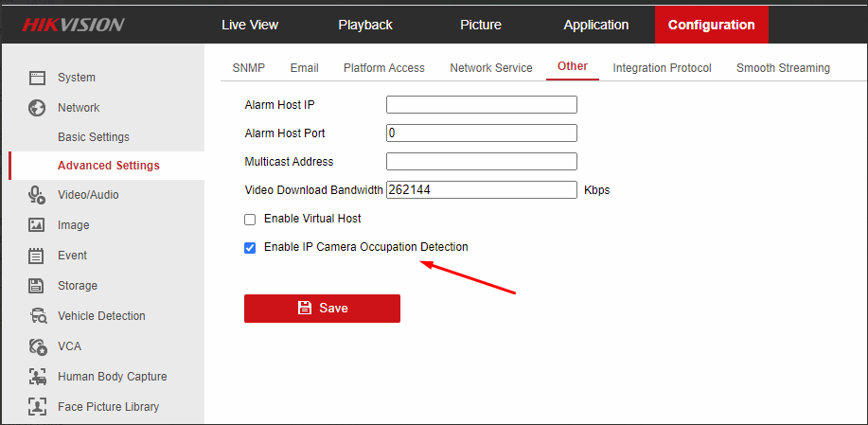Open Basic Settings under Network
This screenshot has width=868, height=425.
tap(94, 136)
